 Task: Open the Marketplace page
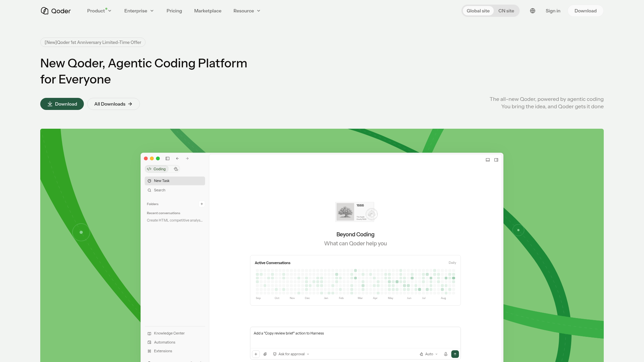pos(208,11)
